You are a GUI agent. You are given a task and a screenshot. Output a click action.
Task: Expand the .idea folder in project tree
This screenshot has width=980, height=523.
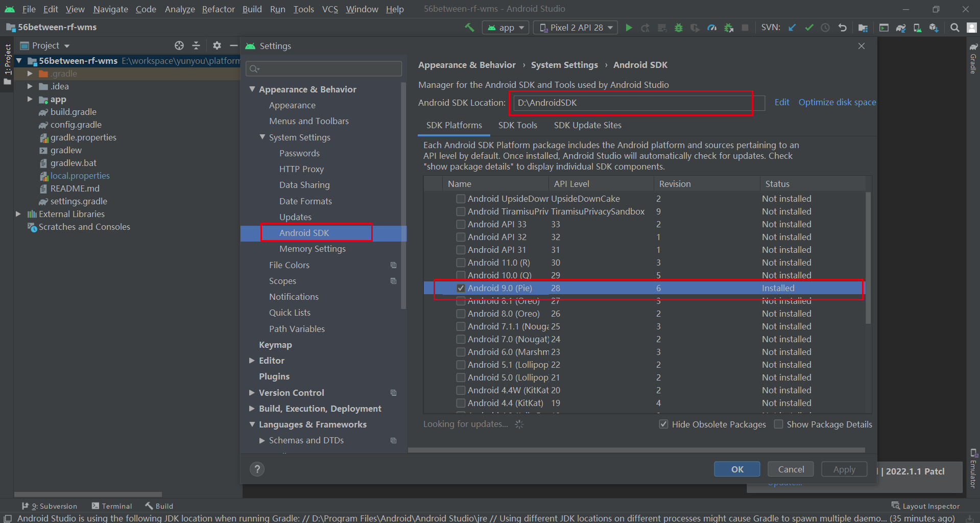click(x=30, y=86)
